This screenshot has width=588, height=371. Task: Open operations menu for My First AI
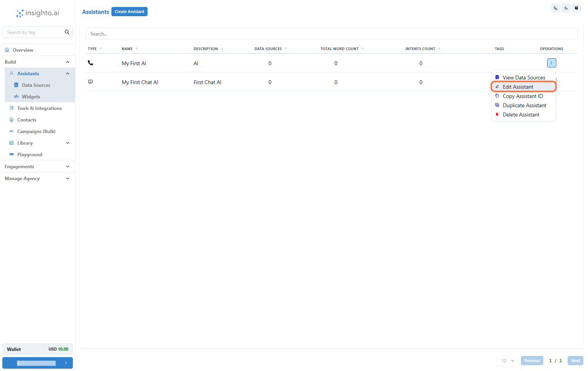551,63
